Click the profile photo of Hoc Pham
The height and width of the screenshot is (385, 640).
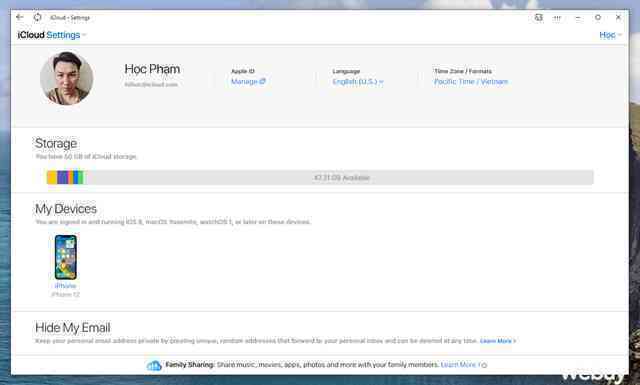point(67,78)
